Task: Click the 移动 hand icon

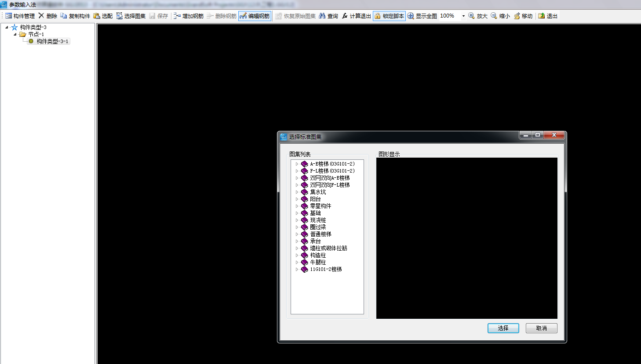Action: tap(517, 16)
